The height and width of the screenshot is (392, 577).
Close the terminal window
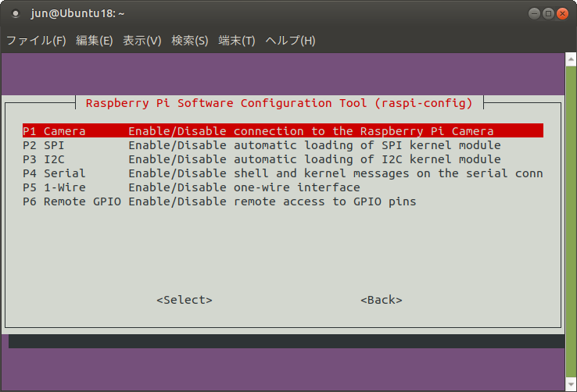coord(562,13)
